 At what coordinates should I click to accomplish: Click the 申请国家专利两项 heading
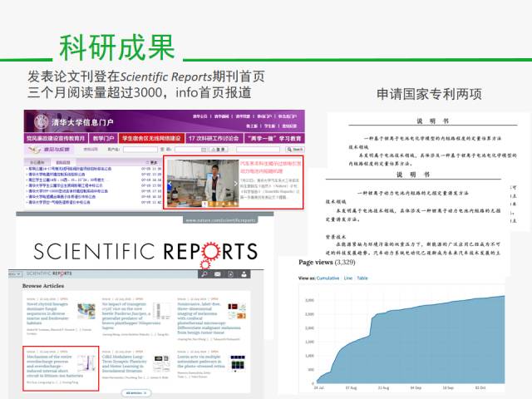[429, 94]
